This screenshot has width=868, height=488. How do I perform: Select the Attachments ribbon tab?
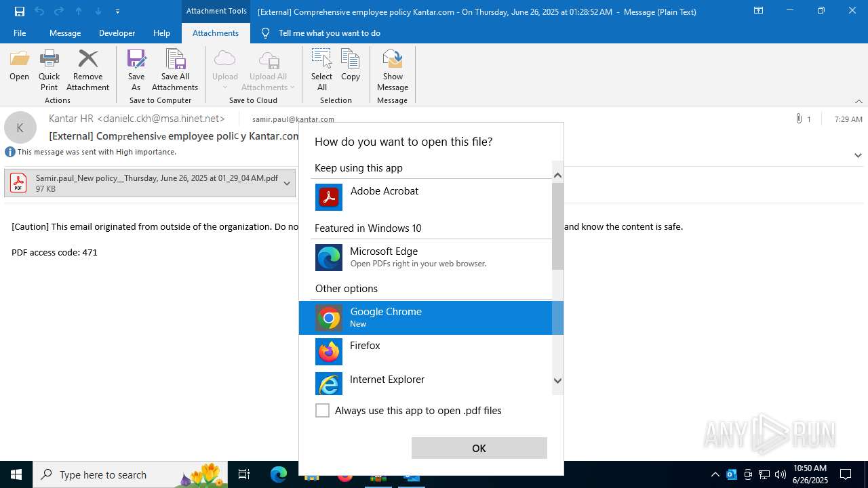tap(216, 33)
